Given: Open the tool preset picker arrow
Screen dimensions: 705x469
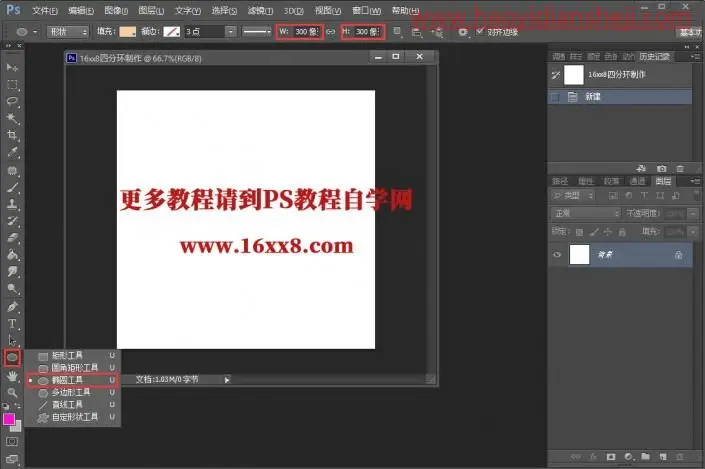Looking at the screenshot, I should click(35, 32).
